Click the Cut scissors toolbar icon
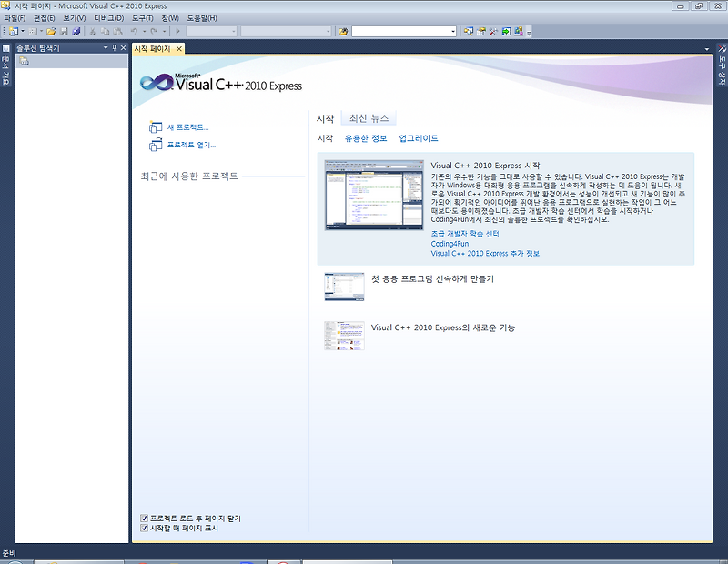The height and width of the screenshot is (564, 728). coord(93,32)
